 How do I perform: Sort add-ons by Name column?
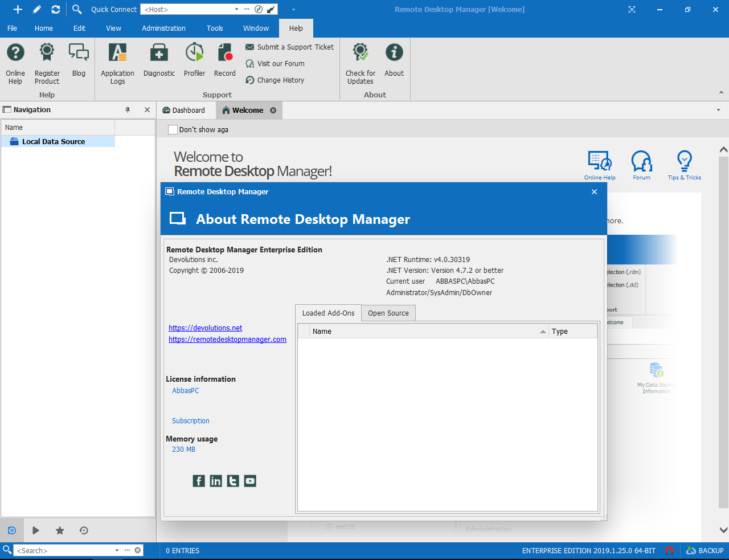[429, 332]
